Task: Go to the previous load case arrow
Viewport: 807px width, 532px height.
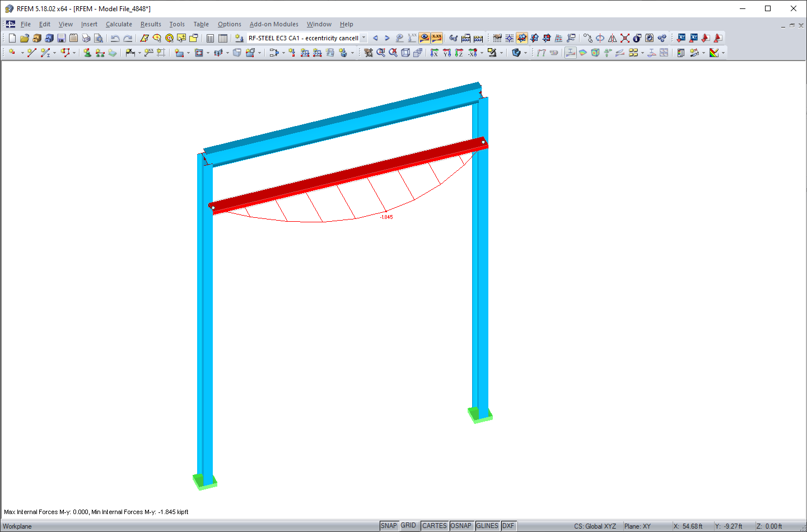Action: tap(375, 38)
